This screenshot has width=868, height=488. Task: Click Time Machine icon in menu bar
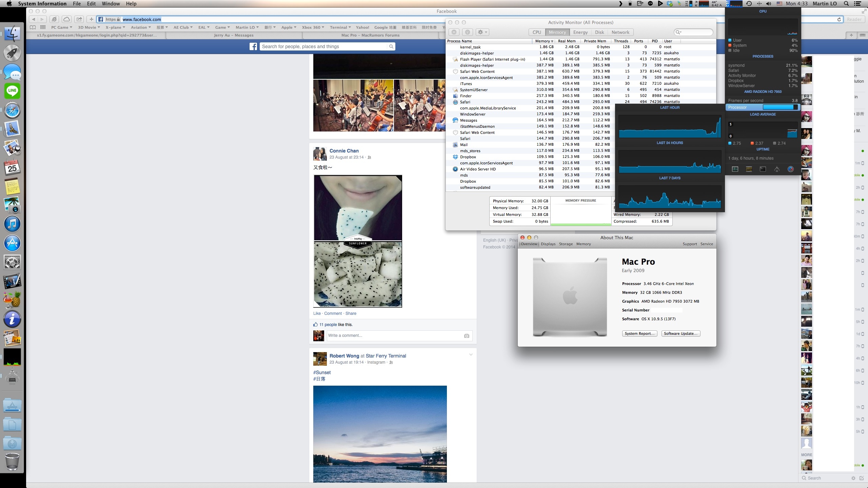pyautogui.click(x=749, y=4)
